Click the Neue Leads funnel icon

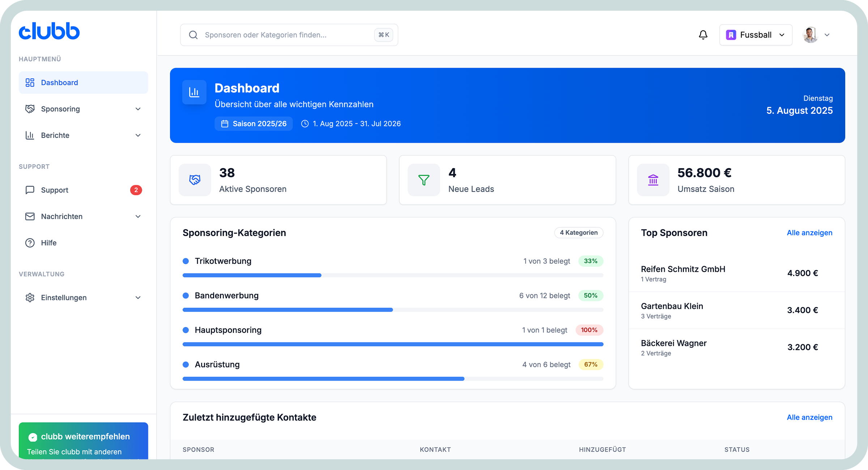pyautogui.click(x=423, y=180)
